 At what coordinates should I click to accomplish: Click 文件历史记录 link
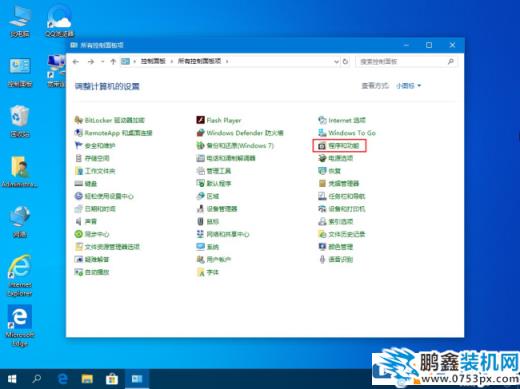pyautogui.click(x=347, y=234)
